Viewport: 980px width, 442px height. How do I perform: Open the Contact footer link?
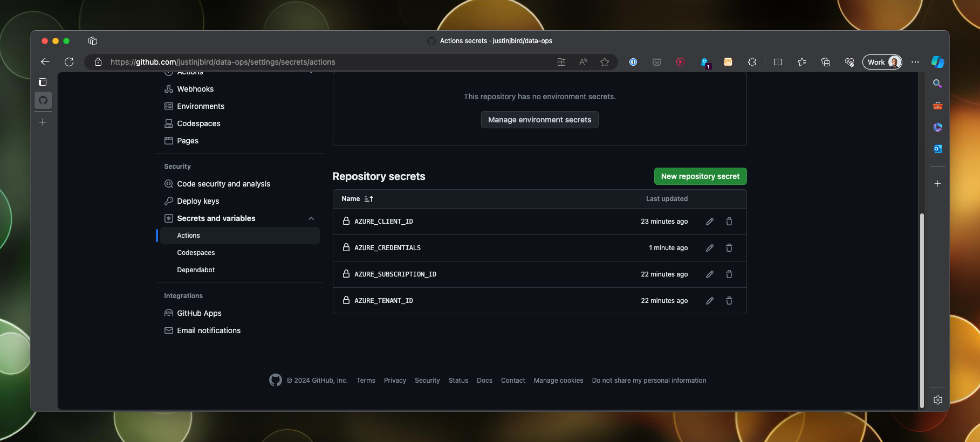[513, 381]
